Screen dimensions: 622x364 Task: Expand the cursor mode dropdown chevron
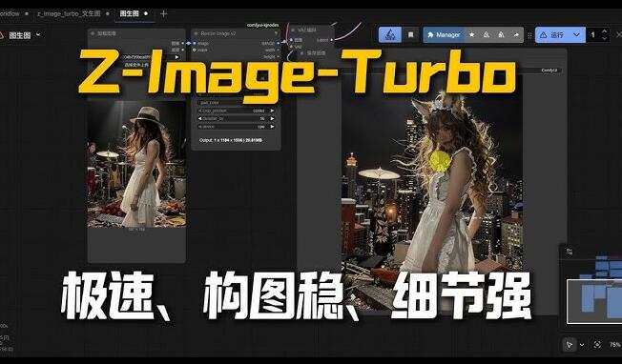(582, 345)
